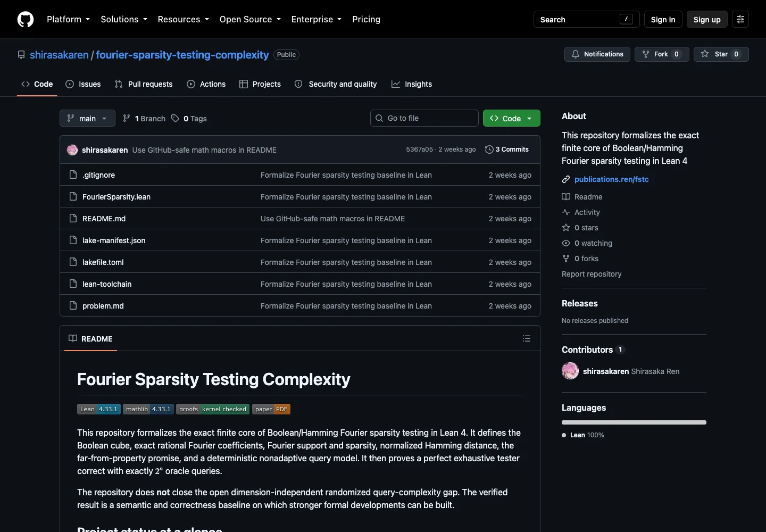Click the commit history clock icon

tap(489, 149)
